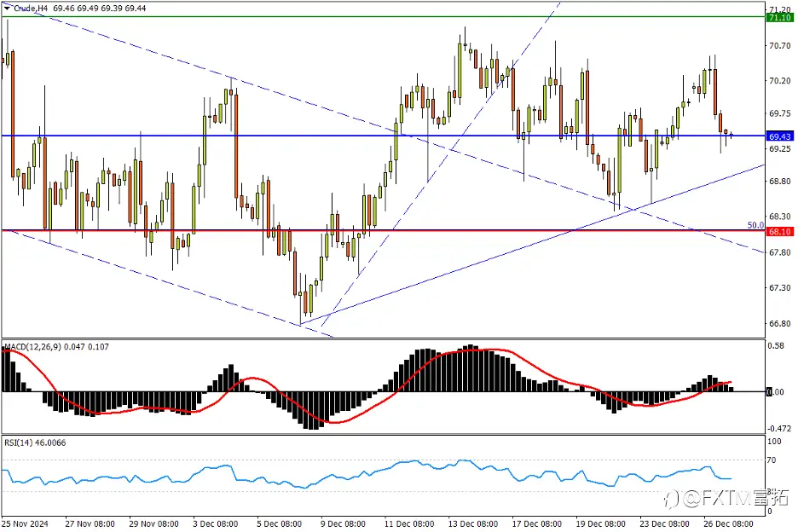Open the chart dropdown arrow beside Crude,H4

pos(7,9)
